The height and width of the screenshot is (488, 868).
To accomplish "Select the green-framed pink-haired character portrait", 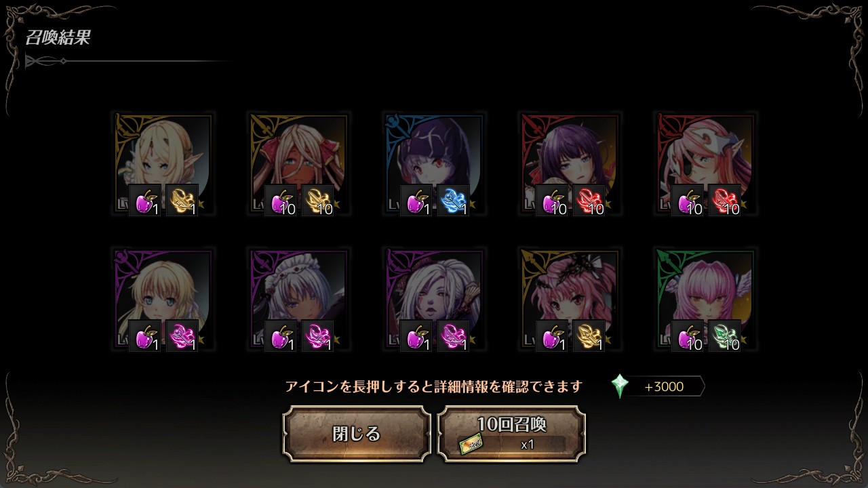I will [705, 299].
